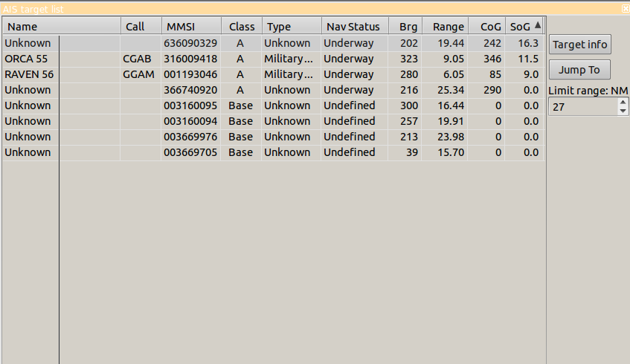Screen dimensions: 630x364
Task: Close the AIS target list window
Action: [x=625, y=8]
